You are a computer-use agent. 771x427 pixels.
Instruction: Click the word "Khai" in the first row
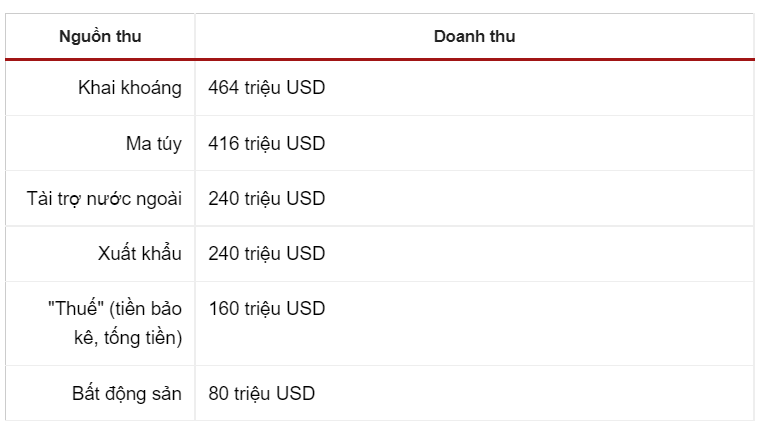click(x=95, y=88)
